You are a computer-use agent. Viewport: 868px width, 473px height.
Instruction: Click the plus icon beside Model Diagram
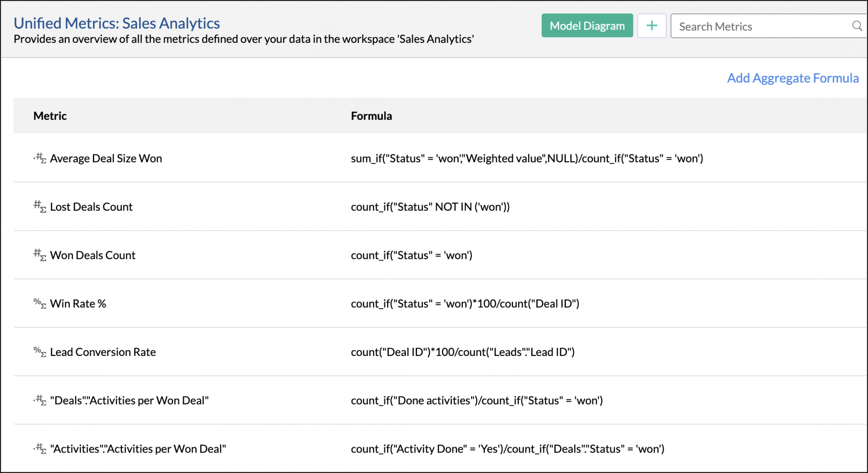point(651,26)
